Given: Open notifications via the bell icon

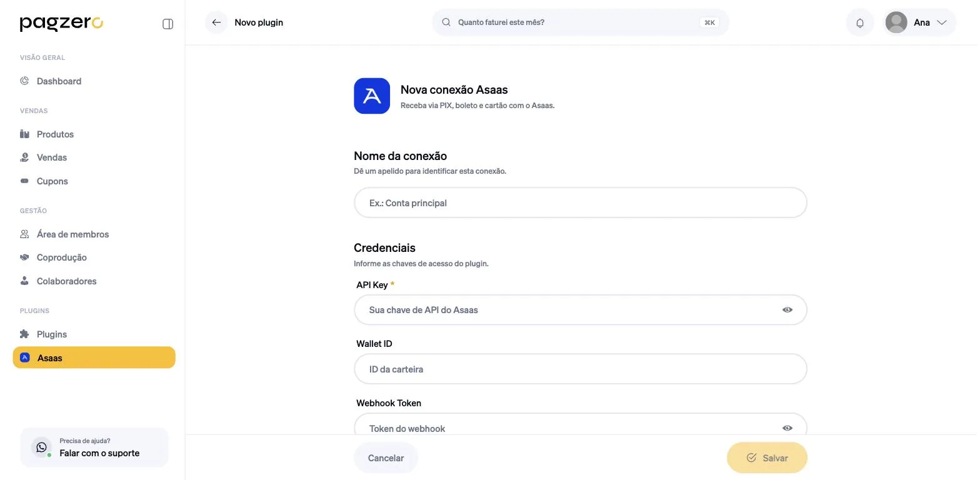Looking at the screenshot, I should [860, 22].
